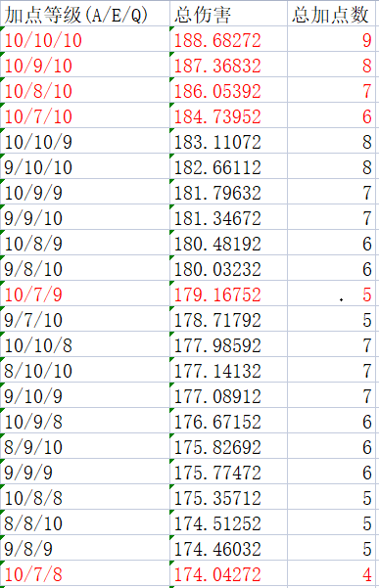
Task: Click the cell 9/8/9
Action: coord(85,549)
